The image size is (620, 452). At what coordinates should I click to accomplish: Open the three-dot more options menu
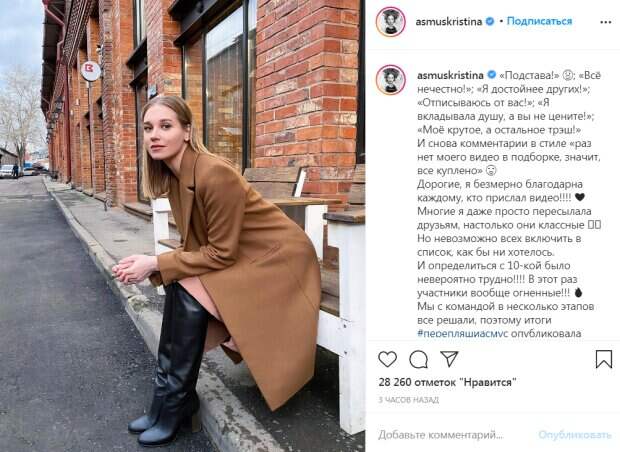(x=605, y=22)
